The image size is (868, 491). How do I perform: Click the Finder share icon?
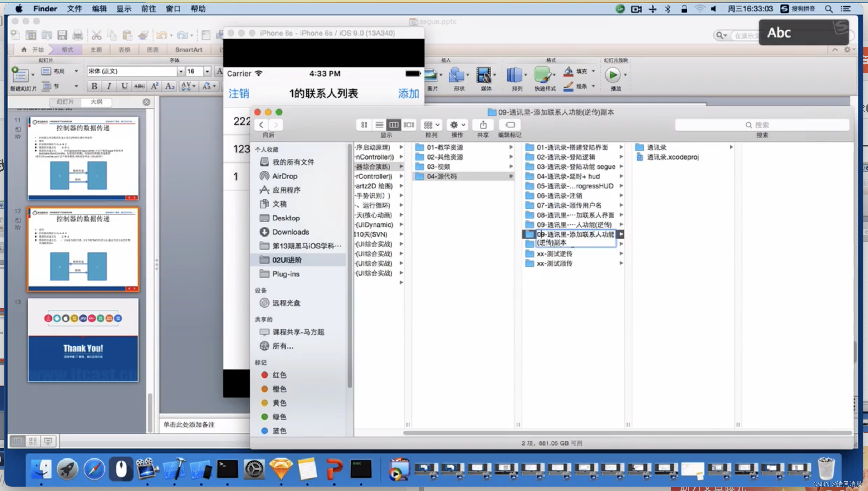click(483, 125)
